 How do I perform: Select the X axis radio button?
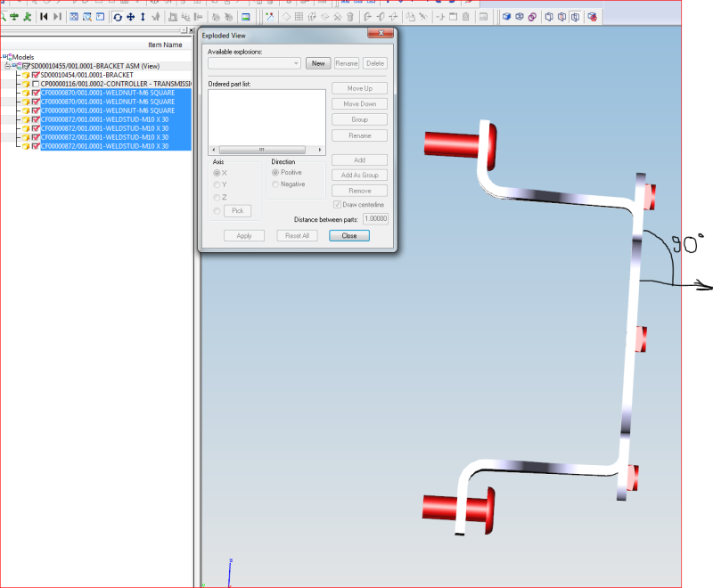tap(217, 173)
